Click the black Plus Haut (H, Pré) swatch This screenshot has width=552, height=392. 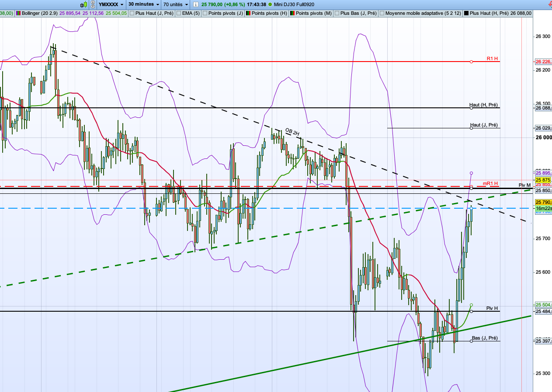click(x=466, y=13)
